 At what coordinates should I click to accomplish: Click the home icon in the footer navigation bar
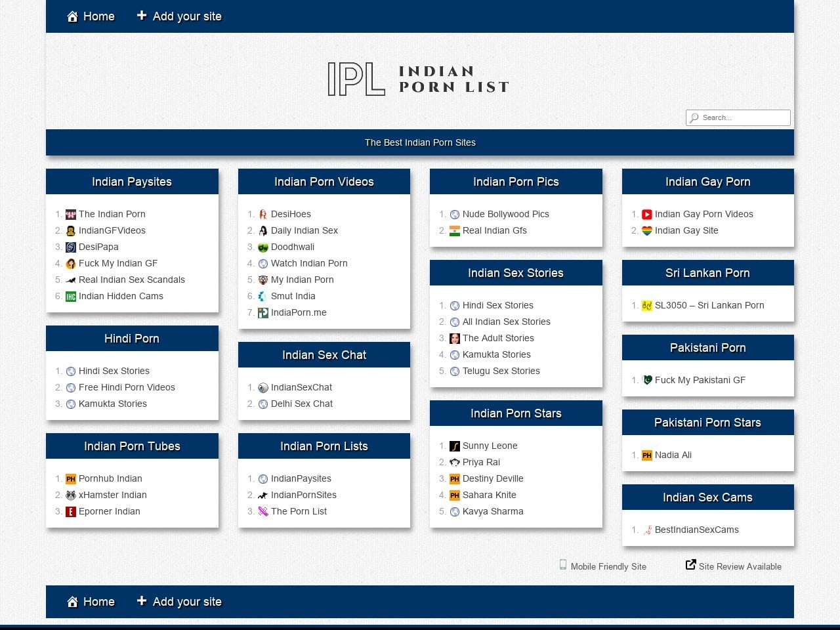(x=72, y=602)
